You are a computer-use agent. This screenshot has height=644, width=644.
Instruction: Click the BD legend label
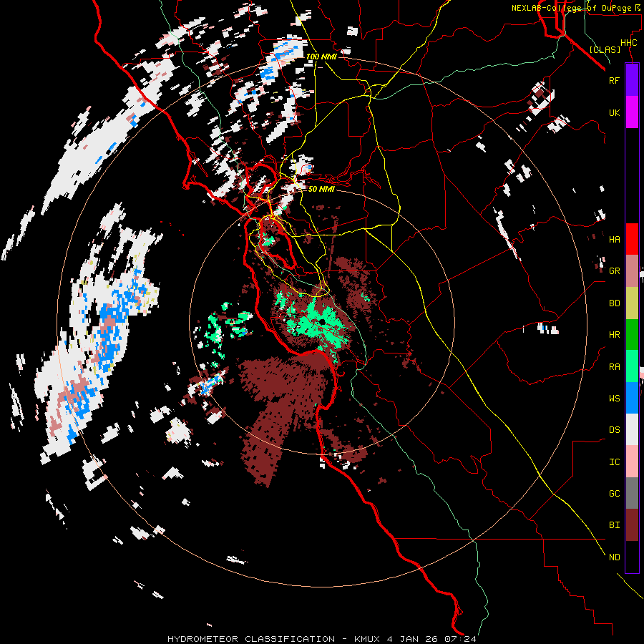(x=614, y=303)
